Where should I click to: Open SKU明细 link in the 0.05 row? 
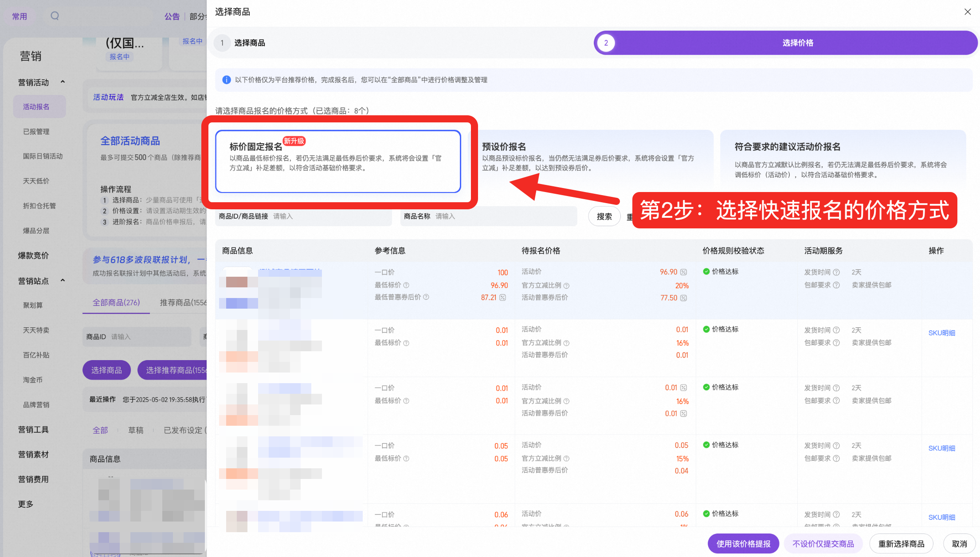[x=942, y=448]
